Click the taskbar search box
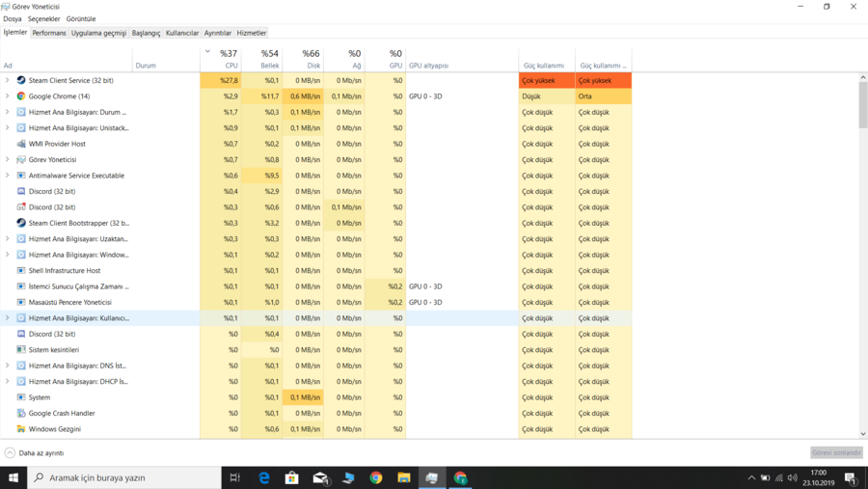This screenshot has height=489, width=868. coord(124,477)
